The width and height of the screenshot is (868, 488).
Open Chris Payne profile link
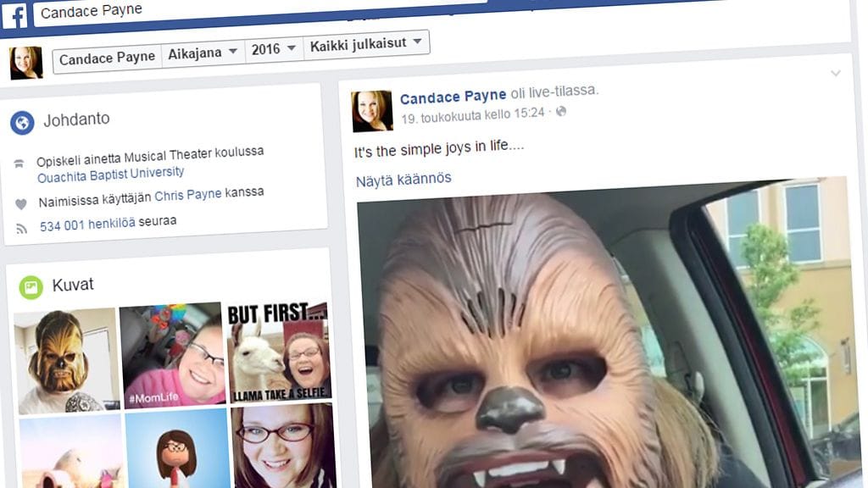coord(187,195)
